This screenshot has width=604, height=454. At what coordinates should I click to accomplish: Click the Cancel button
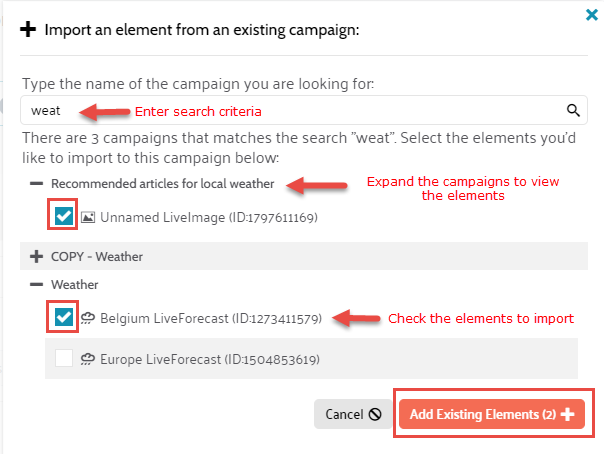pos(350,414)
